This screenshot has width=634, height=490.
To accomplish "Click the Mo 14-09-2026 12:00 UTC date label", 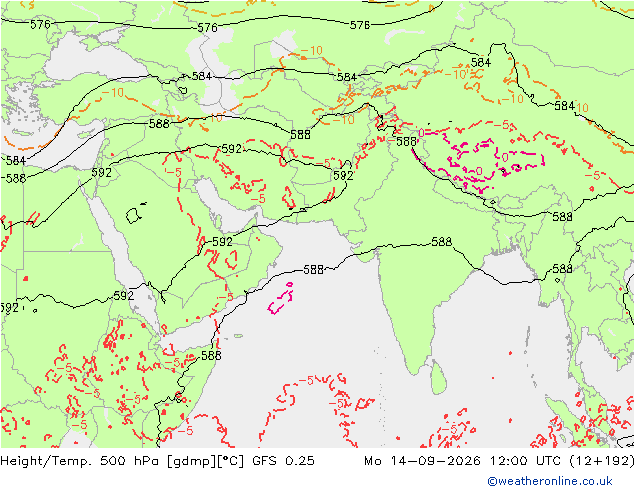I will point(464,460).
